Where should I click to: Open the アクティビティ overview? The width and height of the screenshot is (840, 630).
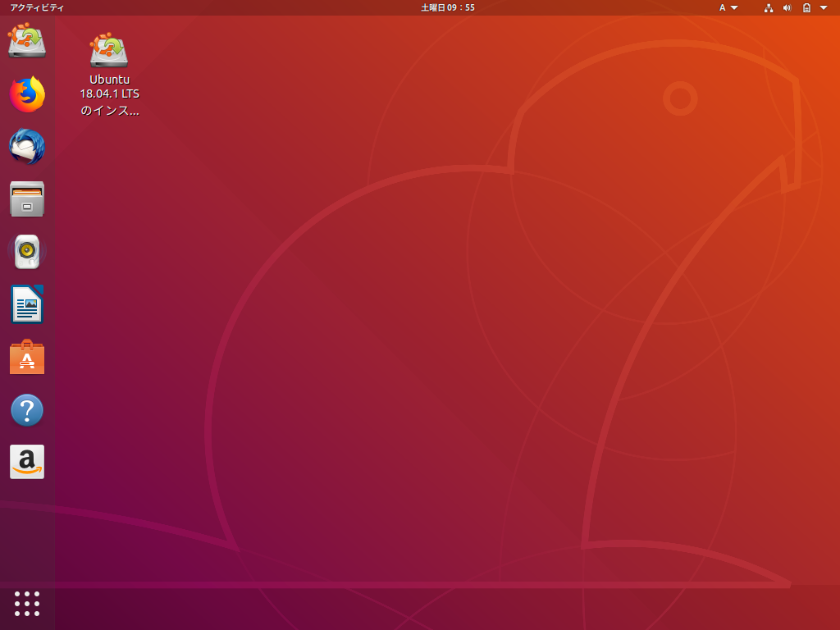pyautogui.click(x=36, y=7)
